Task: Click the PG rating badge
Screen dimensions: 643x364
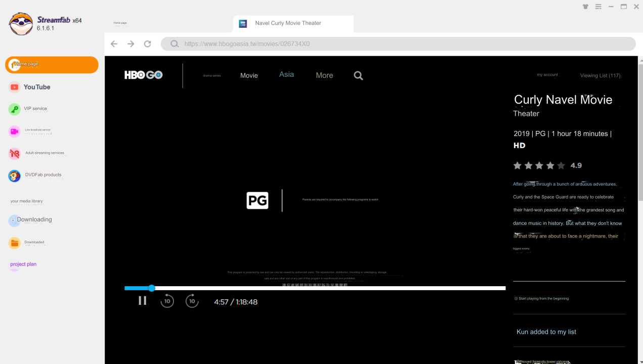Action: coord(257,201)
